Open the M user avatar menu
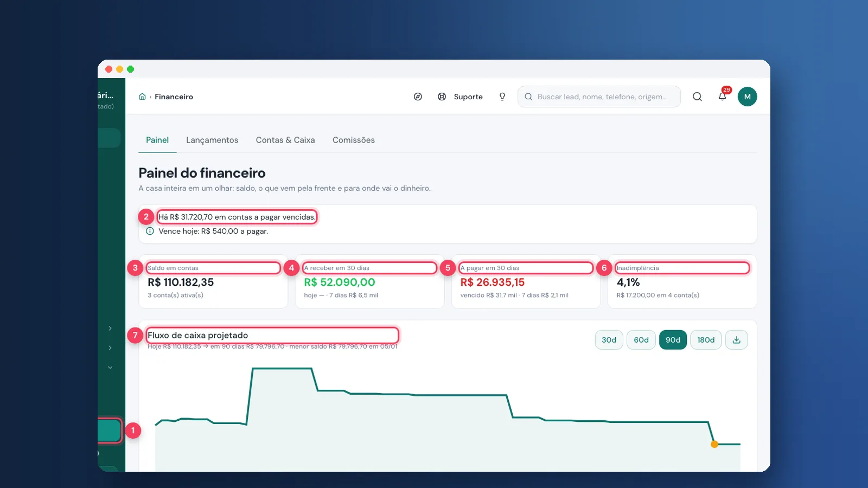Screen dimensions: 868x488 point(748,97)
